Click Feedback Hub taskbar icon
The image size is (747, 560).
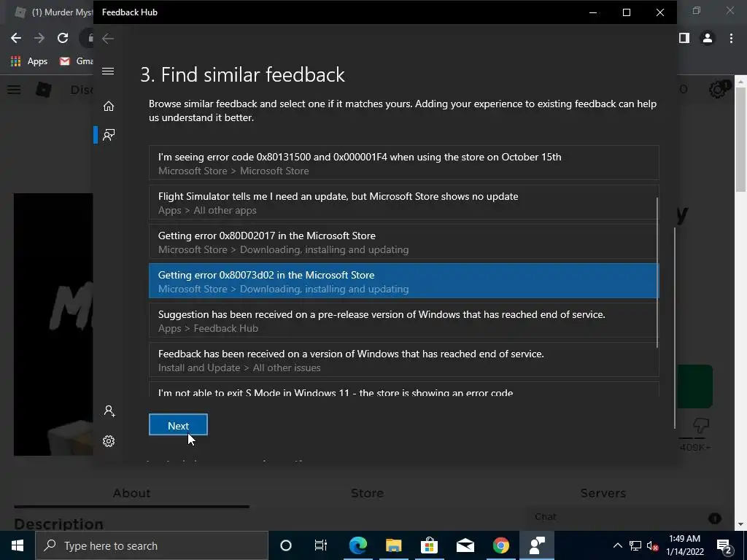click(537, 545)
